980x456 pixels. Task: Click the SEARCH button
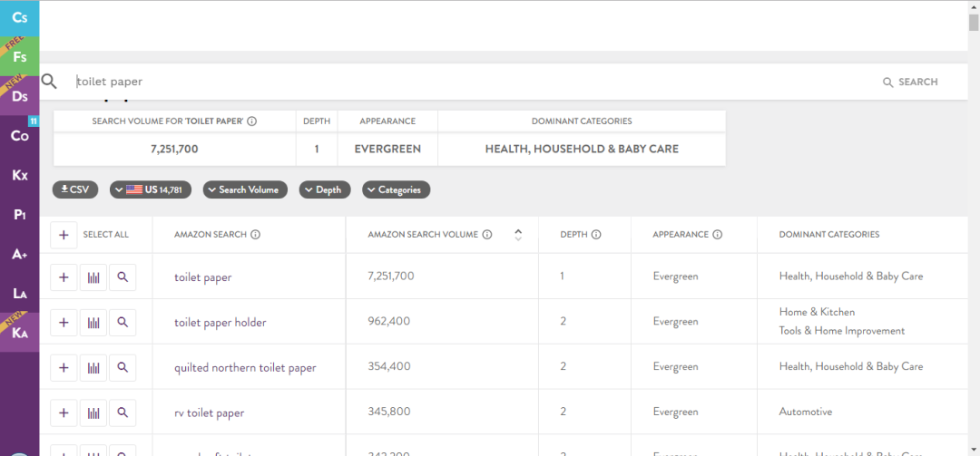coord(910,82)
